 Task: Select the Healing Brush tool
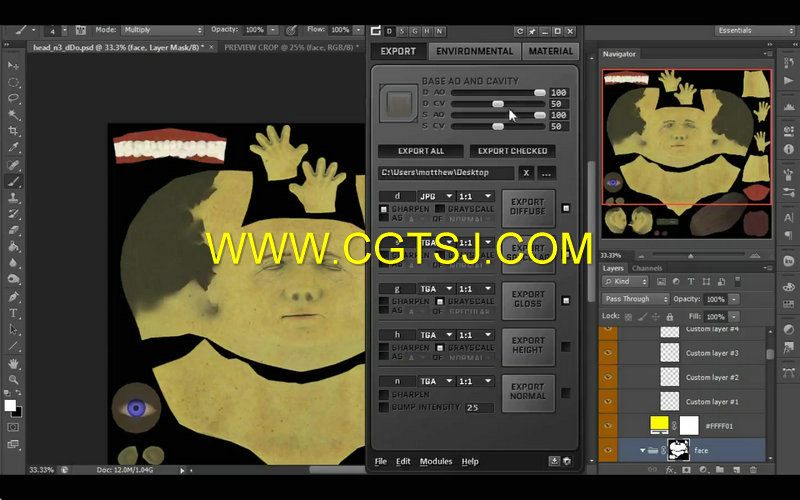click(13, 165)
